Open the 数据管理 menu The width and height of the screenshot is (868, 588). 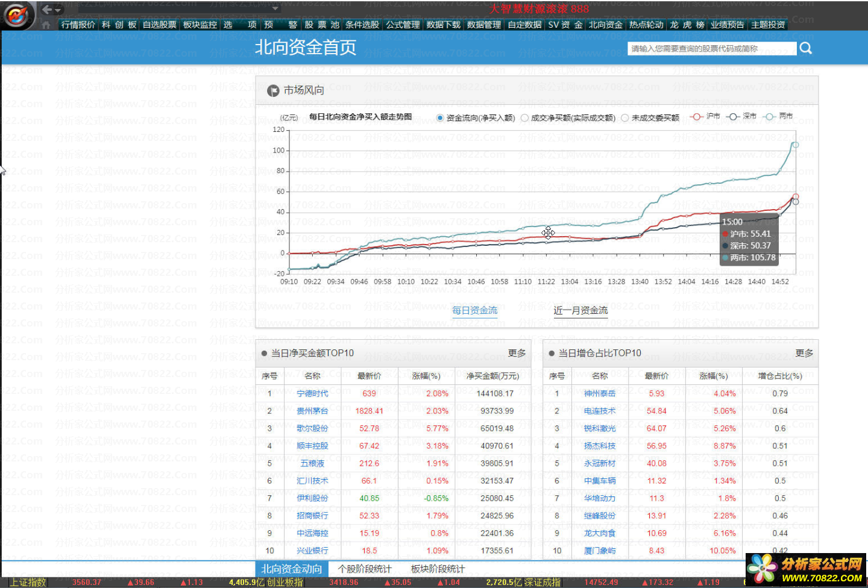[484, 25]
